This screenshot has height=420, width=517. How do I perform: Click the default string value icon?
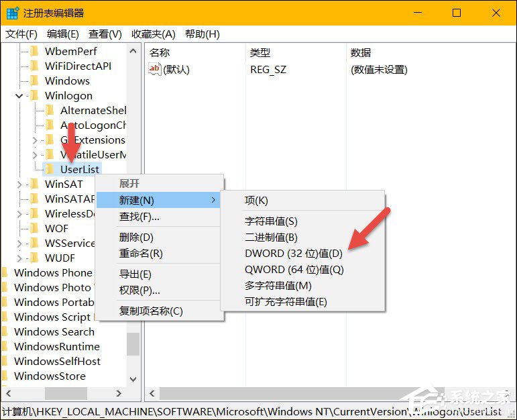pyautogui.click(x=155, y=69)
